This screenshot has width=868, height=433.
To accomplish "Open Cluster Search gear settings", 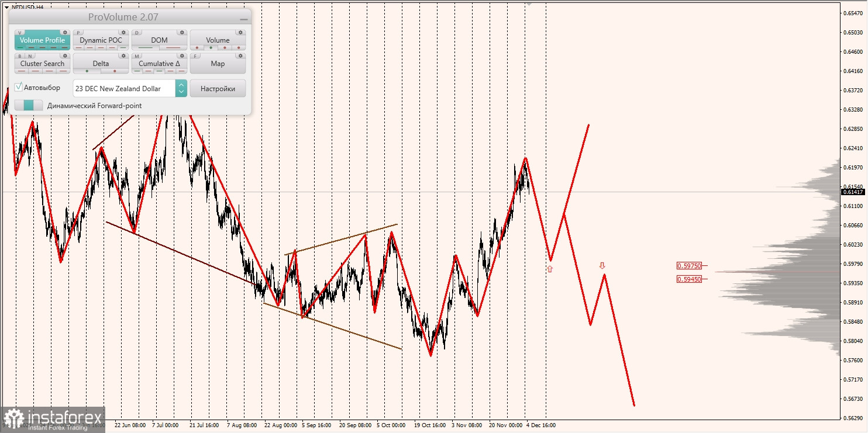I will (x=65, y=56).
